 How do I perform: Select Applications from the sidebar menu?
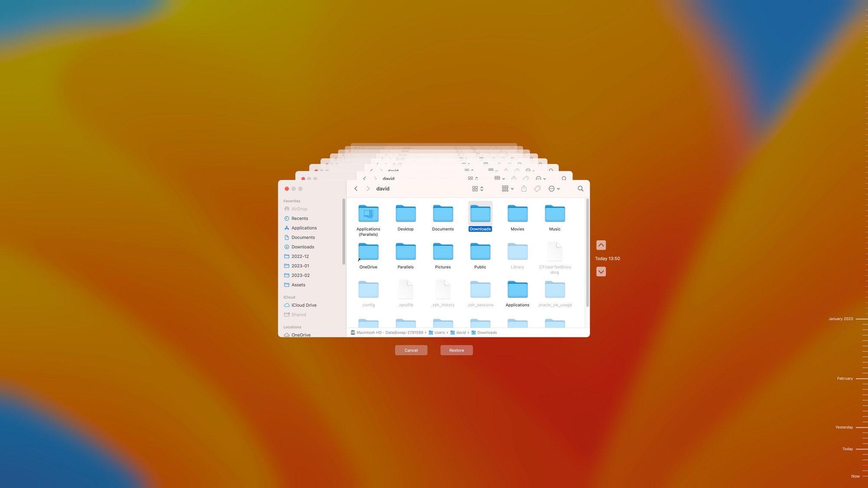[x=304, y=228]
